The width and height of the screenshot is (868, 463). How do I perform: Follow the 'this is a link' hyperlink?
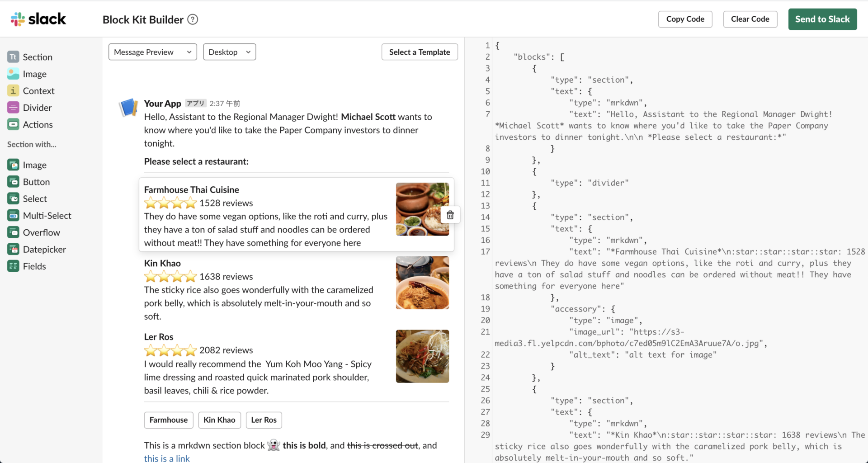point(167,458)
